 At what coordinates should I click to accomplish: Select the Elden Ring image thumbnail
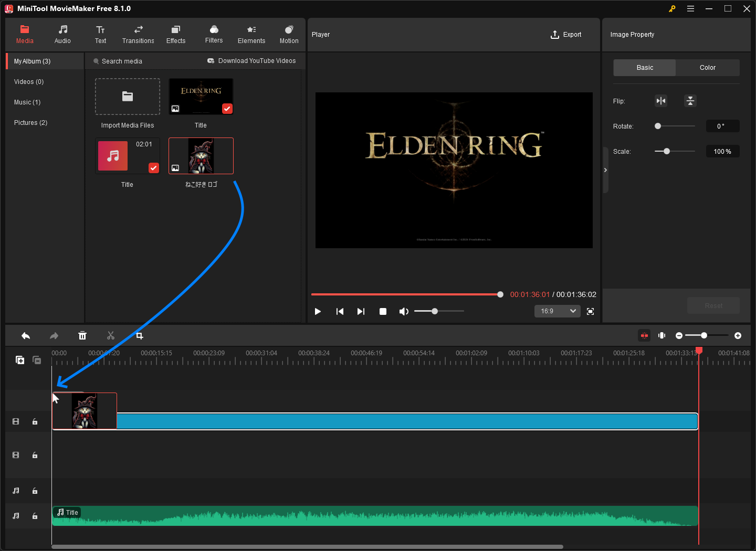201,97
